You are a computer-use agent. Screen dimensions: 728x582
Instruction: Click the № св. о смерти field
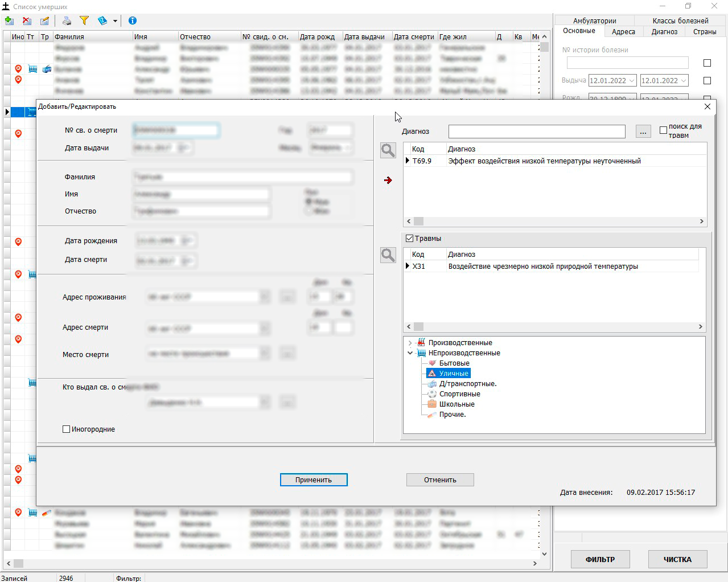(176, 130)
